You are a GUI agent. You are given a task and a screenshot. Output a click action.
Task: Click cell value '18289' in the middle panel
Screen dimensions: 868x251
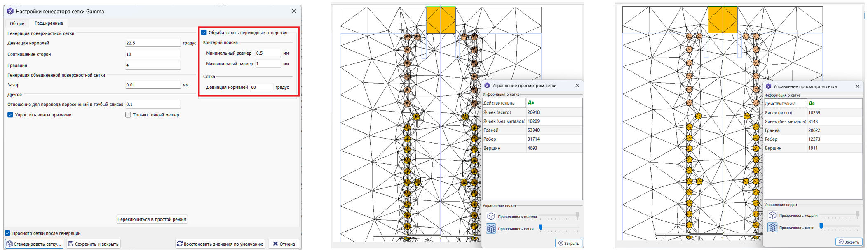pos(554,121)
